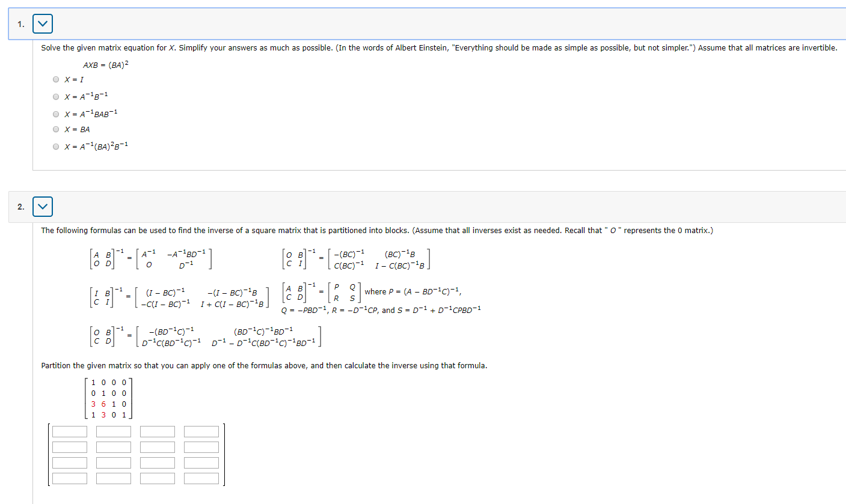Select option X = A⁻¹(BA)²B⁻¹
846x504 pixels.
tap(55, 145)
